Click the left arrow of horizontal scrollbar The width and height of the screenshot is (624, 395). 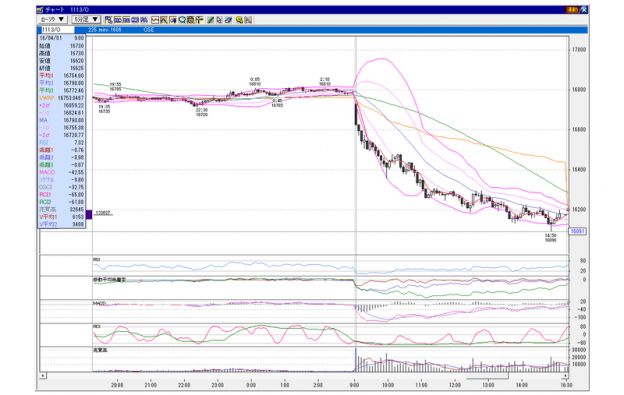[x=43, y=376]
